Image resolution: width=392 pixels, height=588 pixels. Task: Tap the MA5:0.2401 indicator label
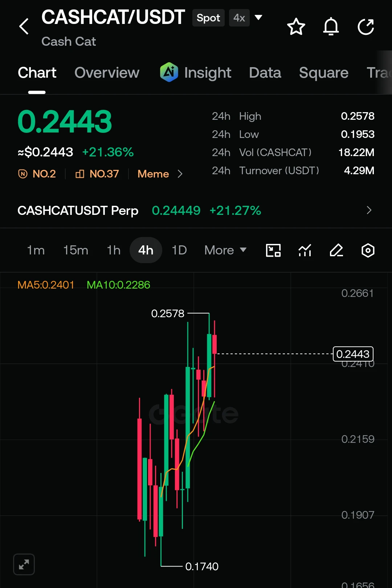tap(46, 285)
